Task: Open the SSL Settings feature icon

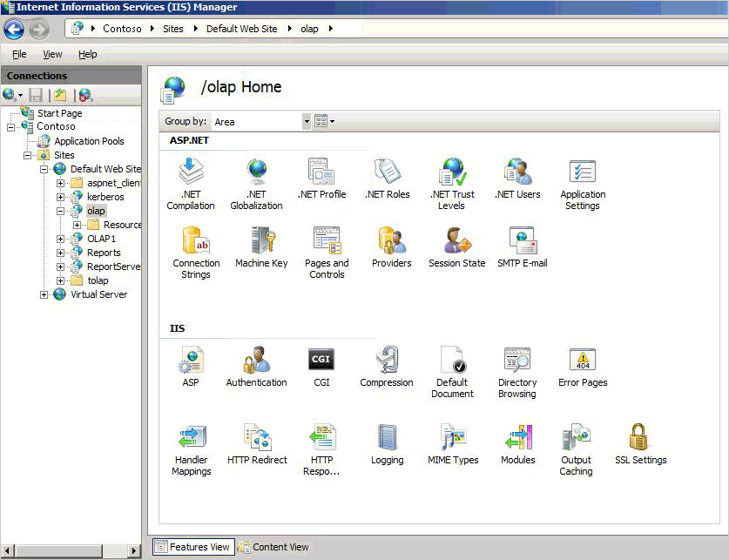Action: [640, 439]
